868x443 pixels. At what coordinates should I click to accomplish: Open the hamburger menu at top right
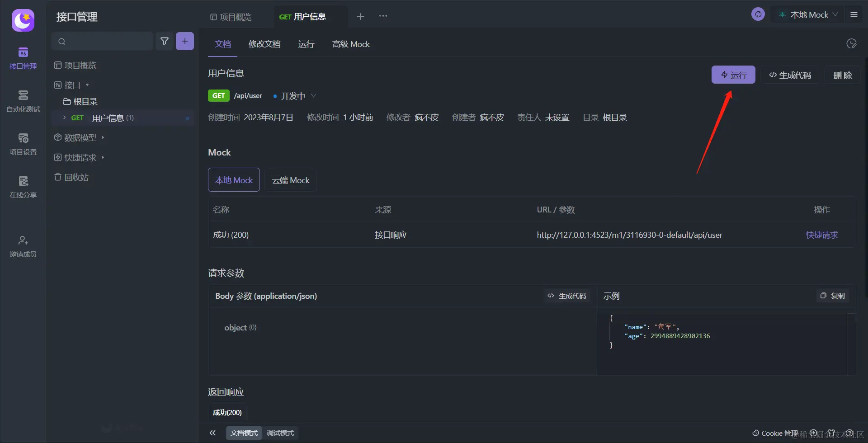click(x=854, y=14)
